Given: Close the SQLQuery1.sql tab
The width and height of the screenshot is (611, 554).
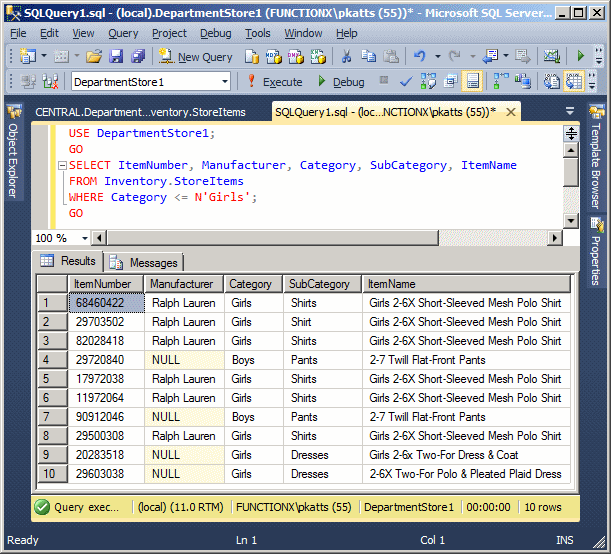Looking at the screenshot, I should click(x=510, y=112).
